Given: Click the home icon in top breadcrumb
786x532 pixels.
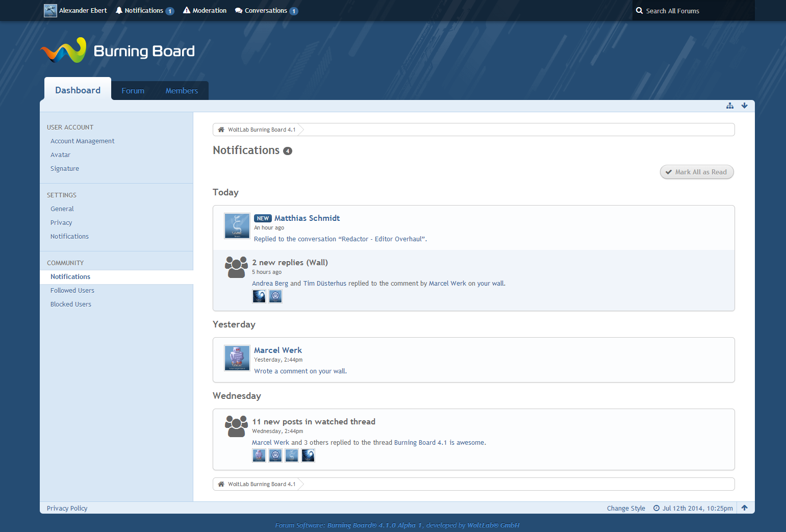Looking at the screenshot, I should coord(221,130).
